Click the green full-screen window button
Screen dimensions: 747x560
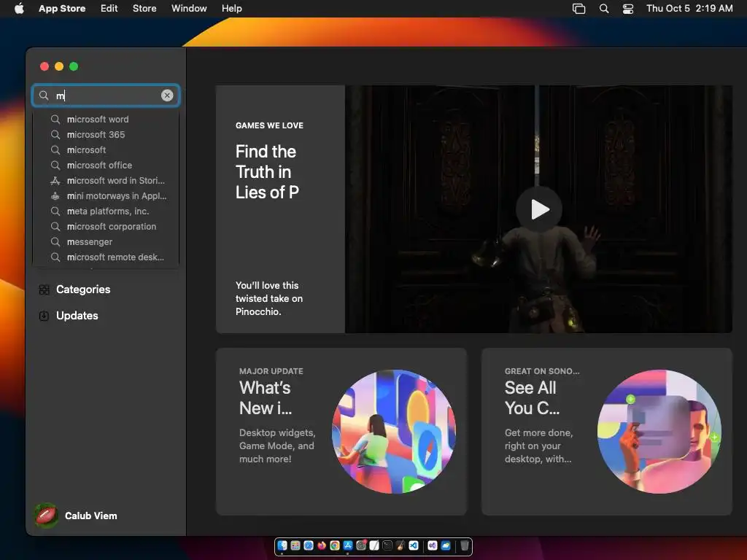(x=74, y=66)
